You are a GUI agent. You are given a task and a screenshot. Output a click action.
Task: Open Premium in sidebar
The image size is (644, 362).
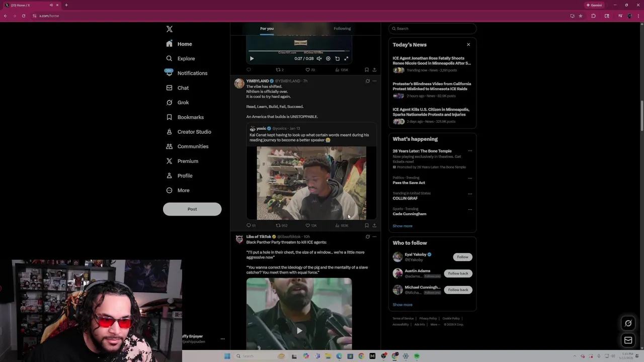(182, 161)
